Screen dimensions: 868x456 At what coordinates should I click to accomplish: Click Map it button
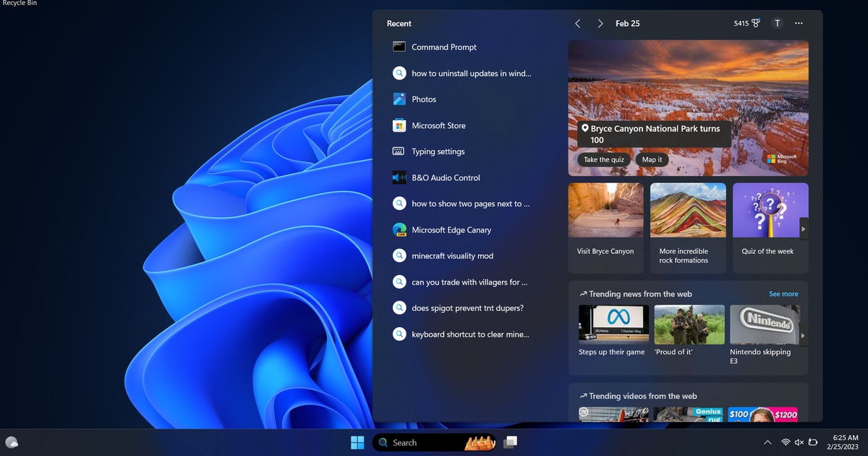coord(652,159)
